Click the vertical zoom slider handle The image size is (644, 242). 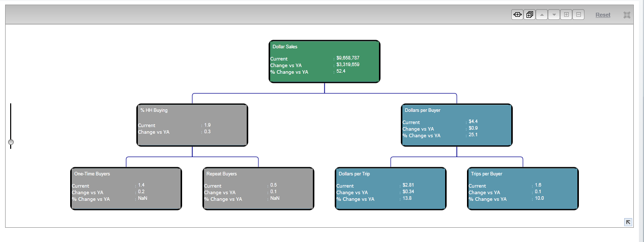pos(11,142)
